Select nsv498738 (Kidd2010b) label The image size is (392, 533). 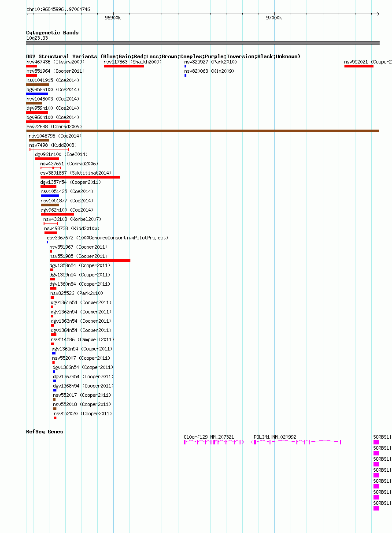(x=72, y=228)
